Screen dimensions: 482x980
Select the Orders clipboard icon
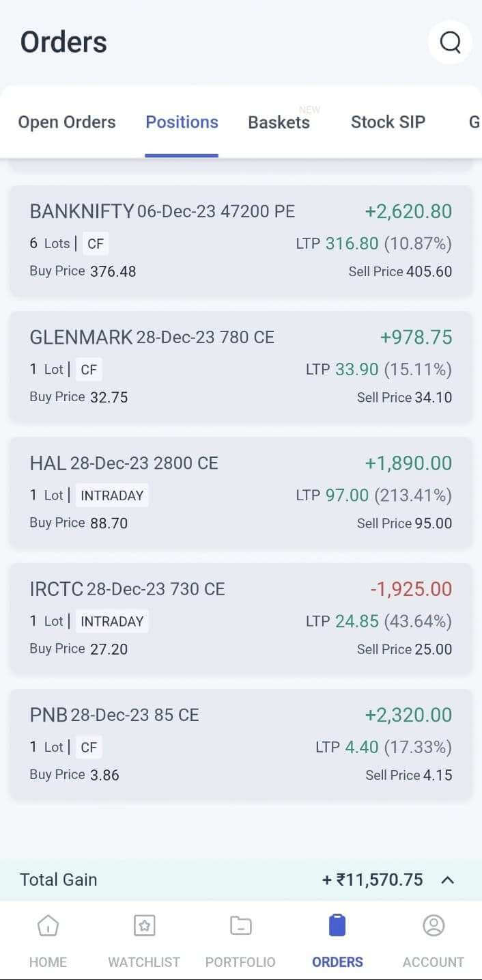pos(337,926)
